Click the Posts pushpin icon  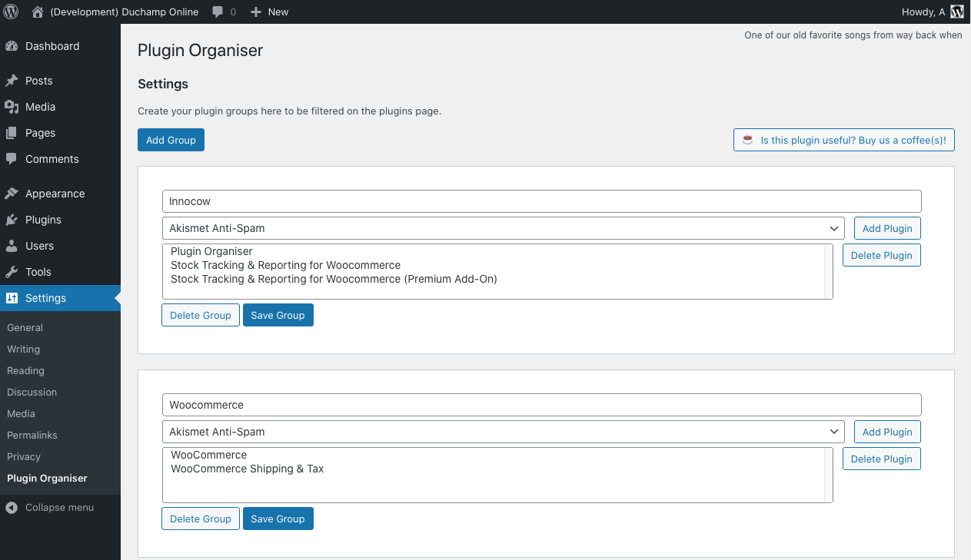pyautogui.click(x=12, y=81)
